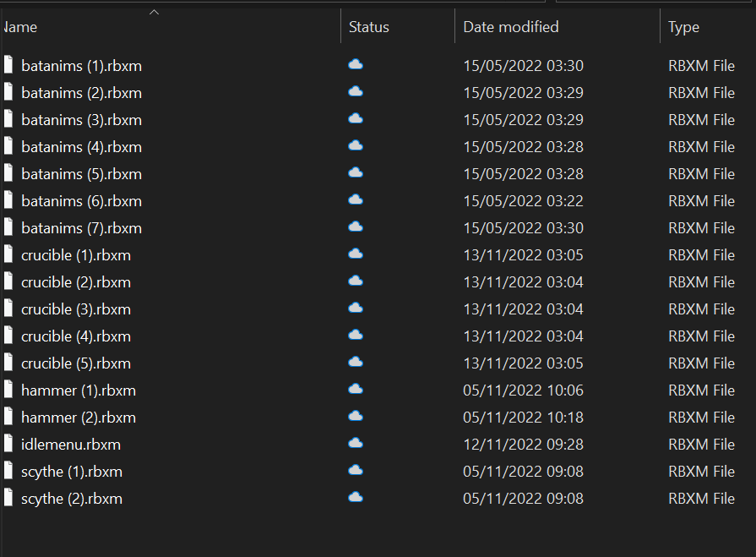
Task: Click the Type column header
Action: (683, 28)
